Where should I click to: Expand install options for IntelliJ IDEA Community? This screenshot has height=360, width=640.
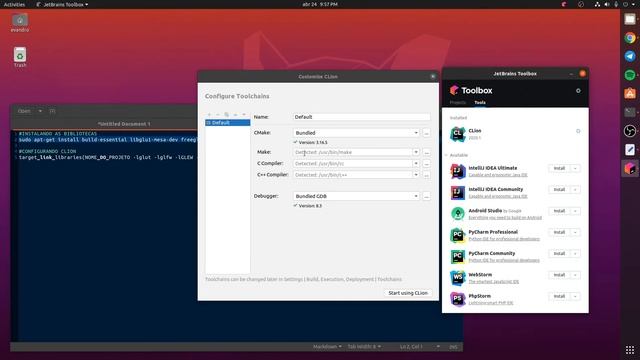(x=575, y=189)
